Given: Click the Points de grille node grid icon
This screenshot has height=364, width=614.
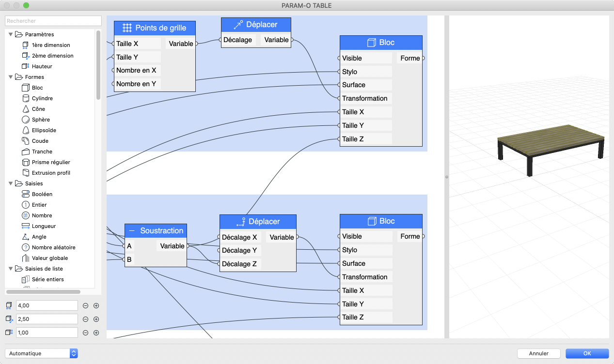Looking at the screenshot, I should coord(127,28).
